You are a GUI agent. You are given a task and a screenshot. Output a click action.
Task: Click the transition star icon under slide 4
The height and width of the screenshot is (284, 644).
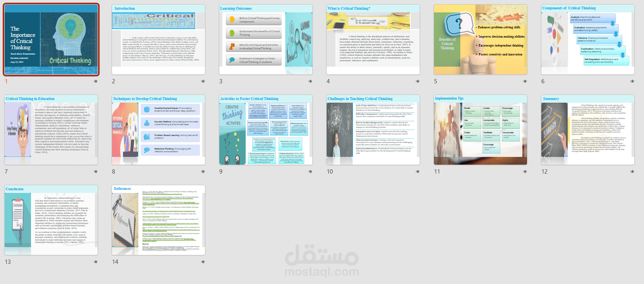[x=418, y=81]
